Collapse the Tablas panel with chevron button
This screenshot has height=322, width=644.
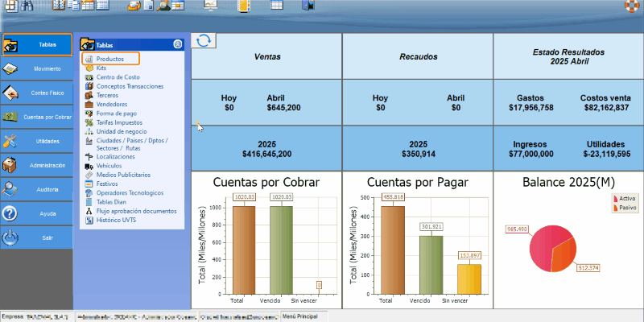point(177,45)
